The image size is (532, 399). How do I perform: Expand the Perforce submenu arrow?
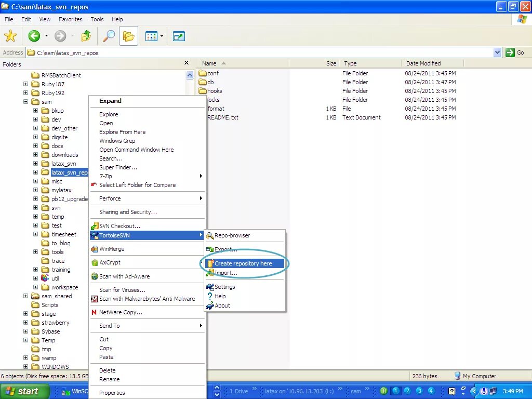(201, 198)
